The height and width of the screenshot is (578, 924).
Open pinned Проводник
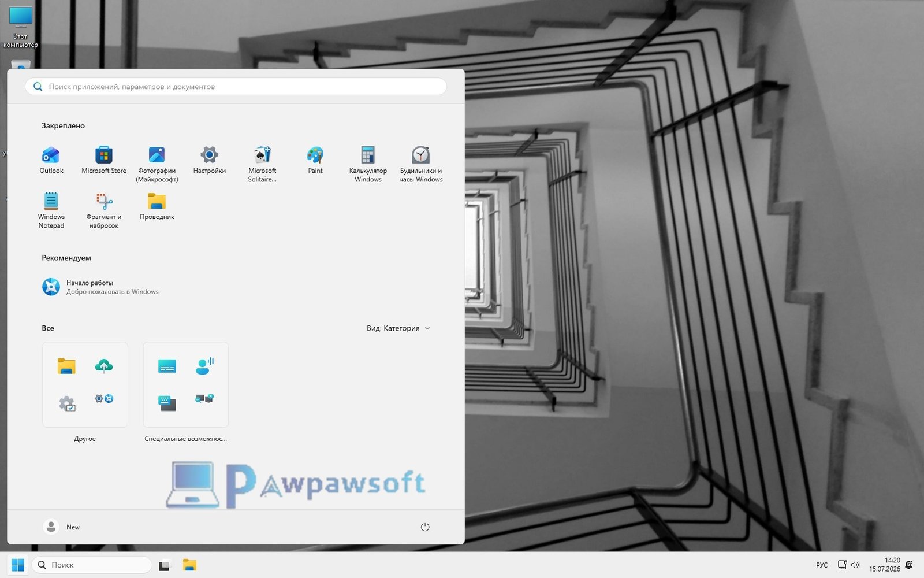pyautogui.click(x=157, y=206)
